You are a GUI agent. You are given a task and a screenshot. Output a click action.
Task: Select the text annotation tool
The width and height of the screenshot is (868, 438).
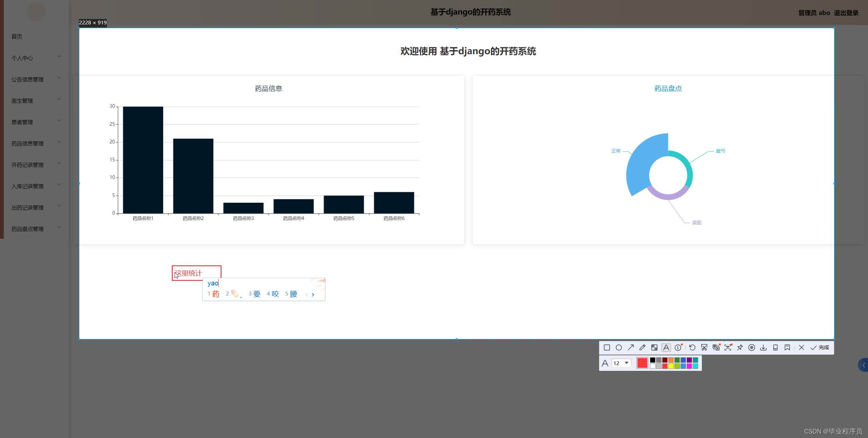666,347
